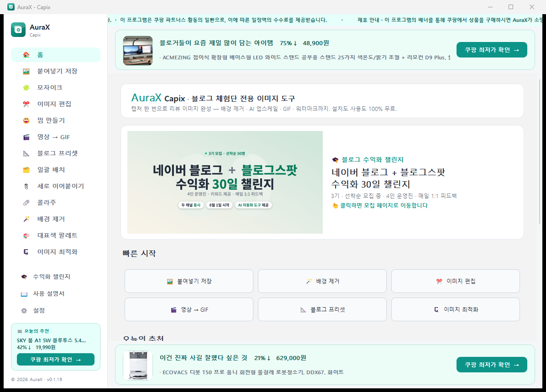Click quick start 이미지 편집 button
Image resolution: width=546 pixels, height=392 pixels.
456,281
